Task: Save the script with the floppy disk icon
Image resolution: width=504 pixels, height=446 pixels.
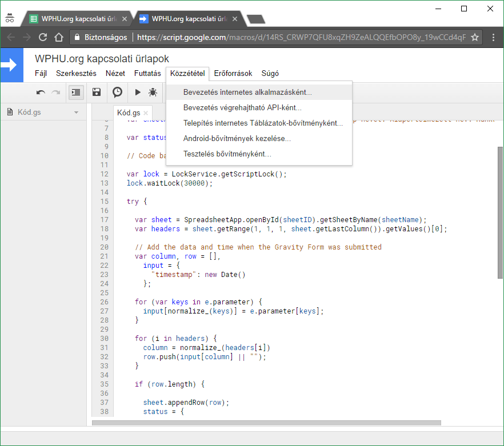Action: pos(97,92)
